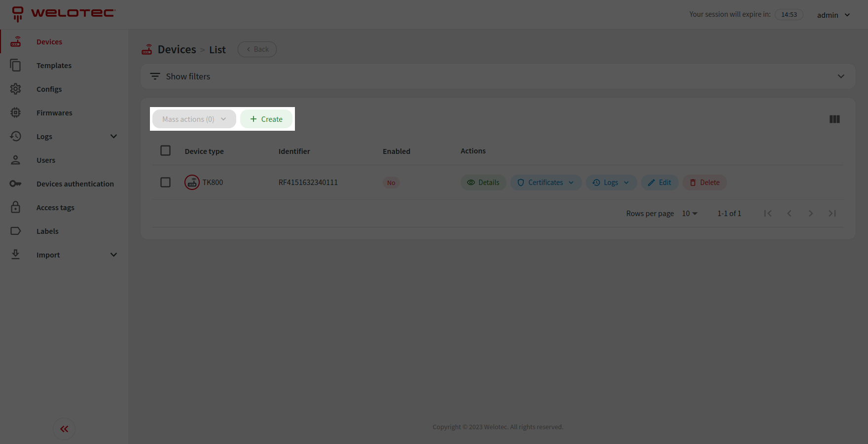Select all devices header checkbox
The width and height of the screenshot is (868, 444).
(x=166, y=150)
